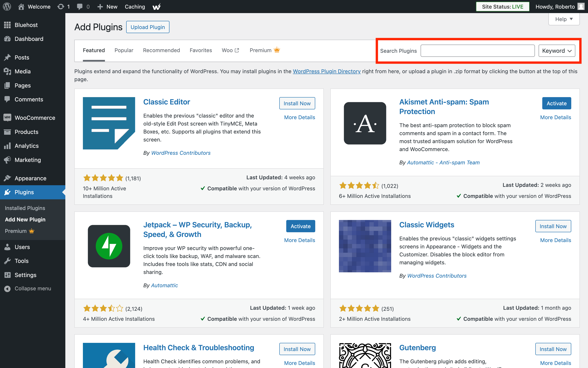588x368 pixels.
Task: Click the Tools wrench icon
Action: 7,261
